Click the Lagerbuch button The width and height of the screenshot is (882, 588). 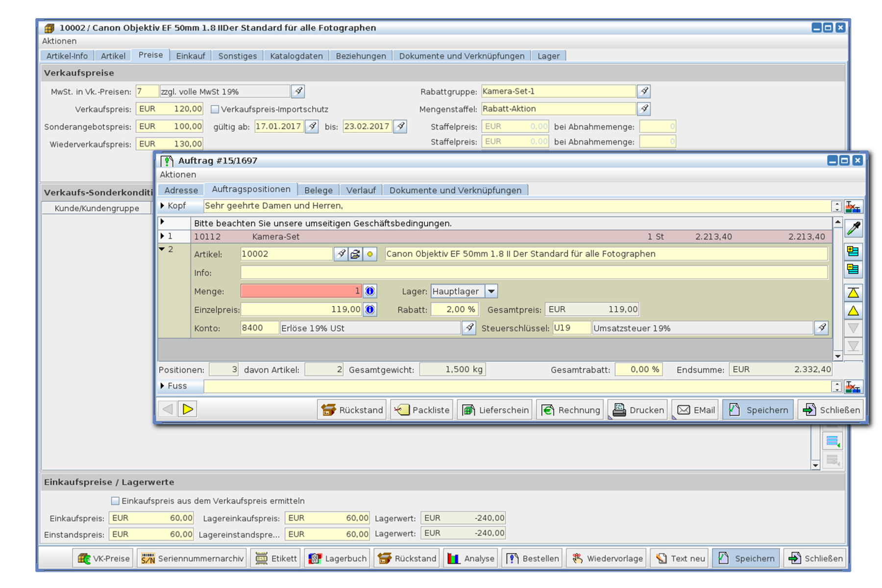click(x=337, y=558)
